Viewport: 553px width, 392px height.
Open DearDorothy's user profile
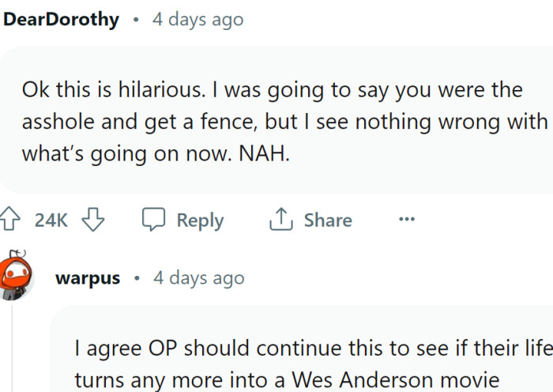click(x=62, y=20)
